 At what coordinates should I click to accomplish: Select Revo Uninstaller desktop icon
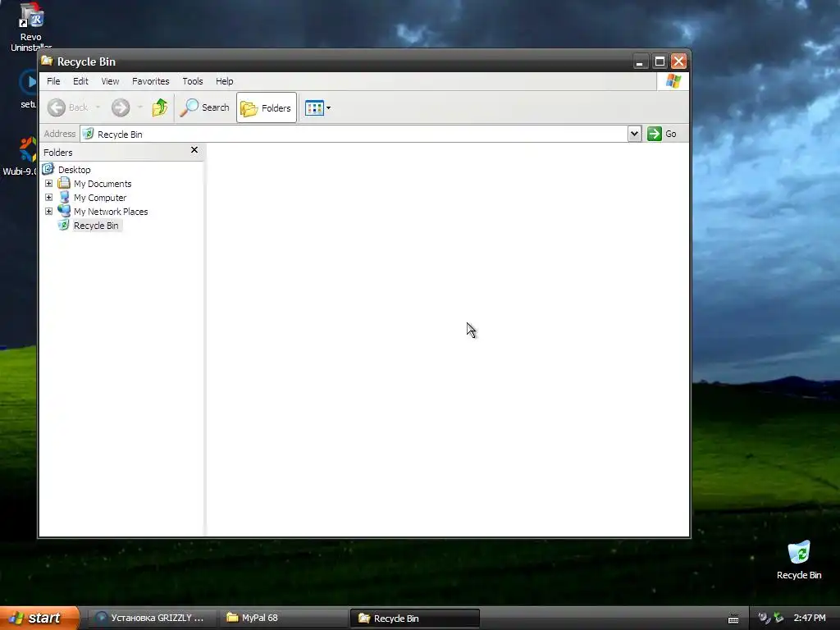30,27
